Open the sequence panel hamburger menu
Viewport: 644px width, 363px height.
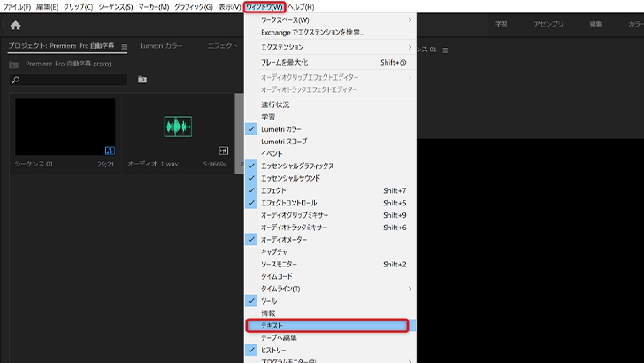[x=445, y=50]
